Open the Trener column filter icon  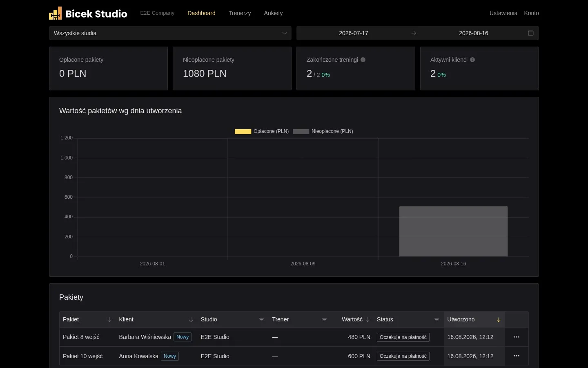(325, 320)
